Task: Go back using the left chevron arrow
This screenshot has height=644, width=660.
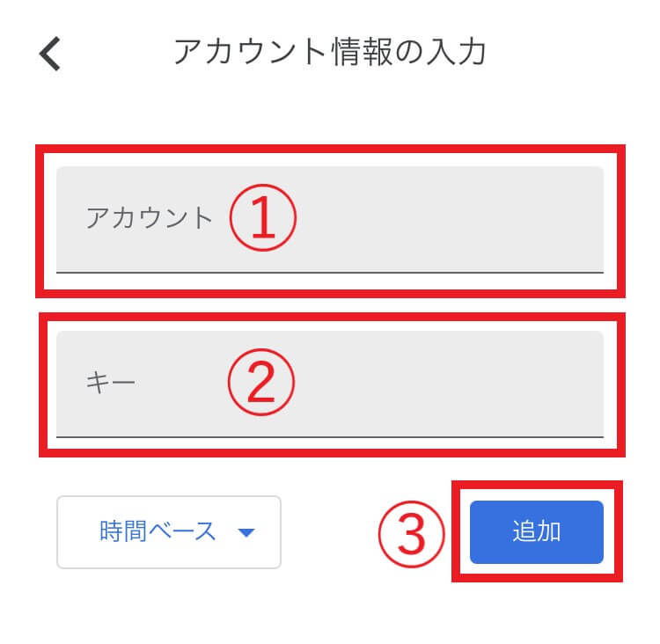Action: [50, 54]
